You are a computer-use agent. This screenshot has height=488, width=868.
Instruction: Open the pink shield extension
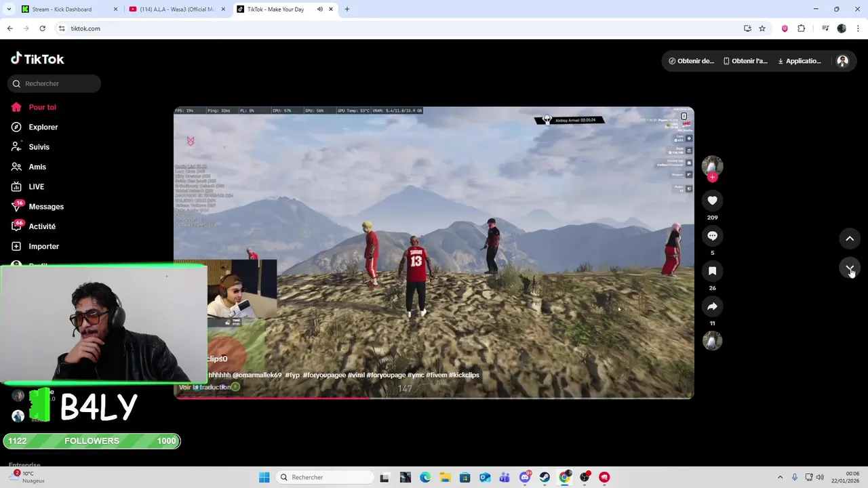point(785,28)
